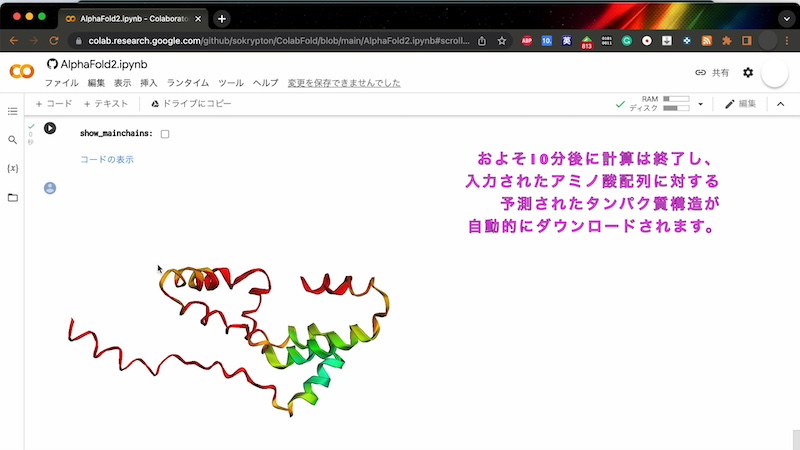
Task: Click the 共有 share button
Action: click(x=712, y=73)
